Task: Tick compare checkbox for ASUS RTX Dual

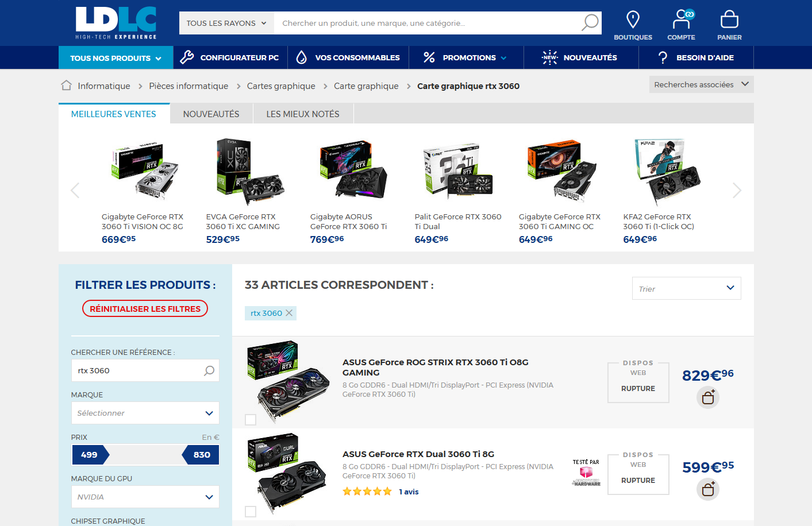Action: click(x=251, y=512)
